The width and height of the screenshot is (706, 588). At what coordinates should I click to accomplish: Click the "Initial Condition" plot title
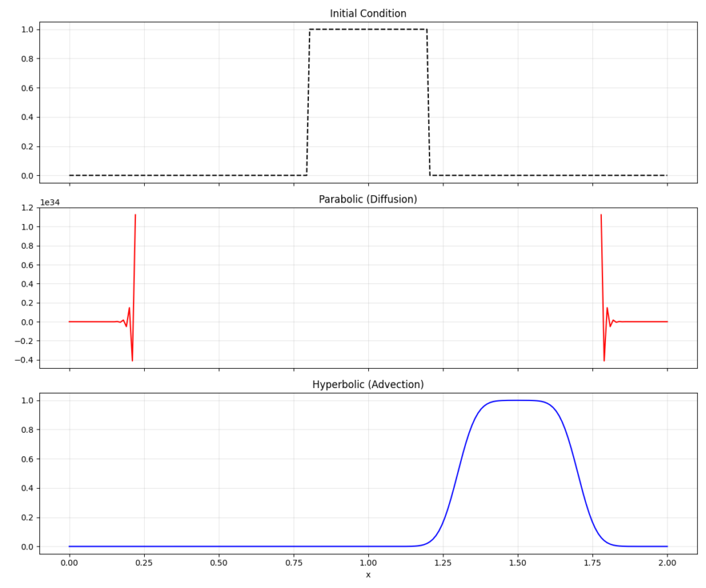coord(367,14)
